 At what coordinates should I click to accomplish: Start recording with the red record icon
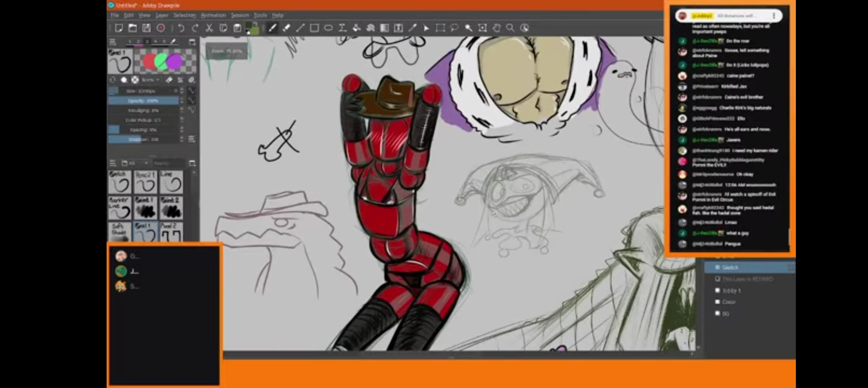pos(160,28)
